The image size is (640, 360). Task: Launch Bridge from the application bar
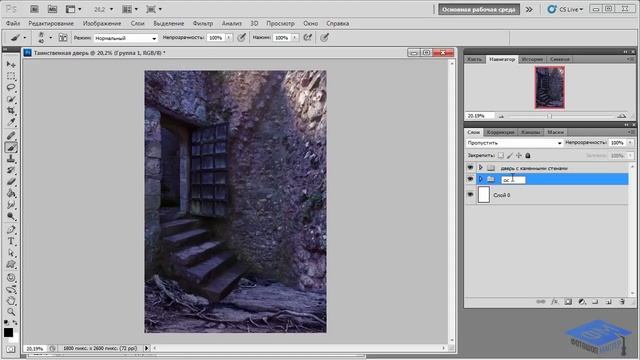tap(34, 9)
